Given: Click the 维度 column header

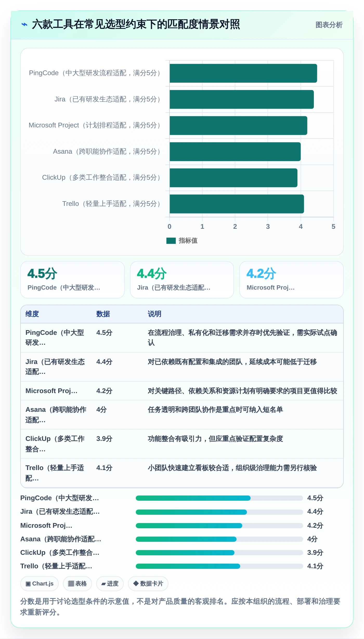Looking at the screenshot, I should 32,314.
